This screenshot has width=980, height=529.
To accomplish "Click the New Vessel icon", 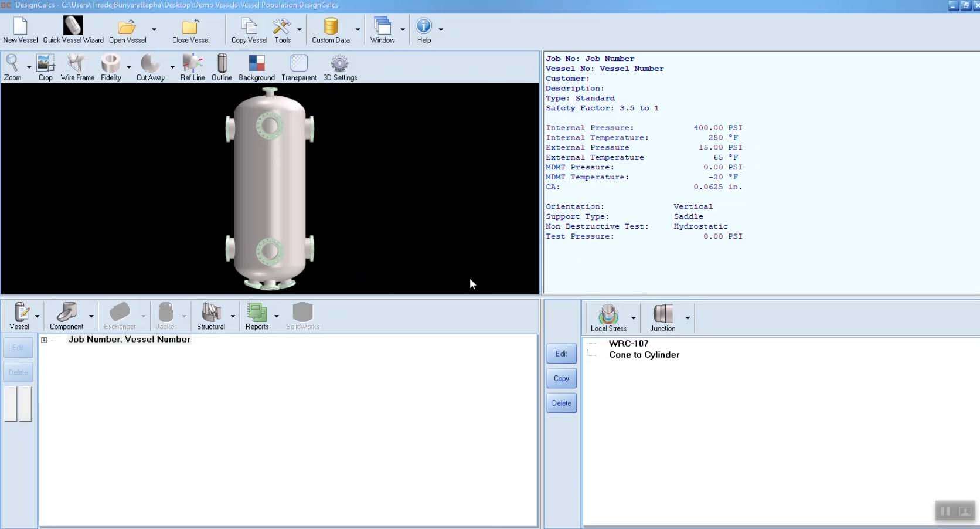I will [20, 30].
